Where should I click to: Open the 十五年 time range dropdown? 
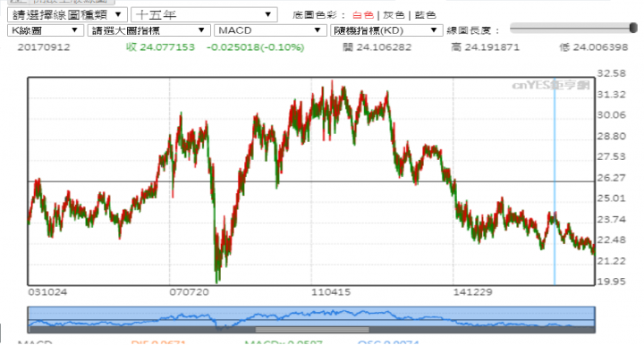pos(204,15)
